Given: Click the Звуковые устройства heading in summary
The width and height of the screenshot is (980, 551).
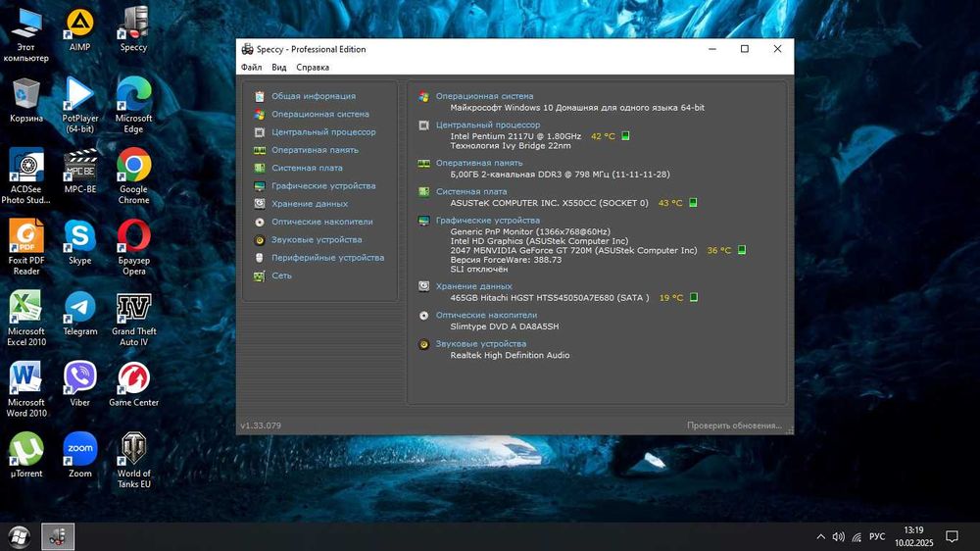Looking at the screenshot, I should 480,344.
